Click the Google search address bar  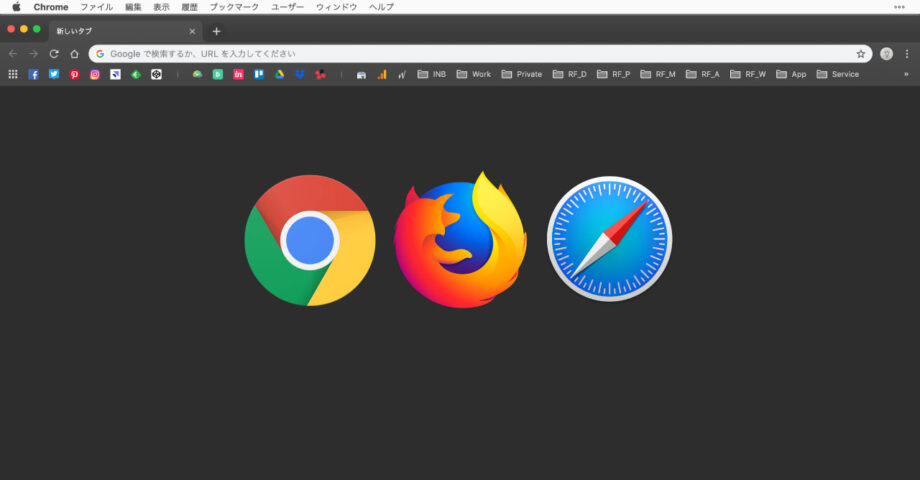(470, 54)
